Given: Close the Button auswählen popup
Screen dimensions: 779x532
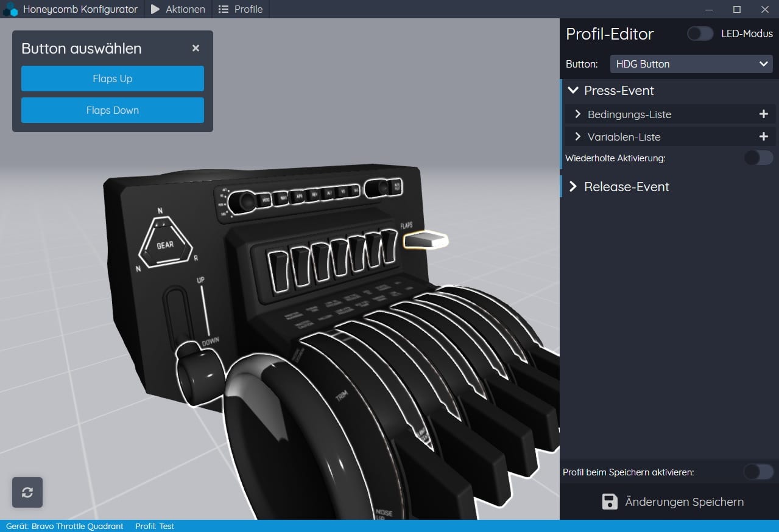Looking at the screenshot, I should 196,48.
